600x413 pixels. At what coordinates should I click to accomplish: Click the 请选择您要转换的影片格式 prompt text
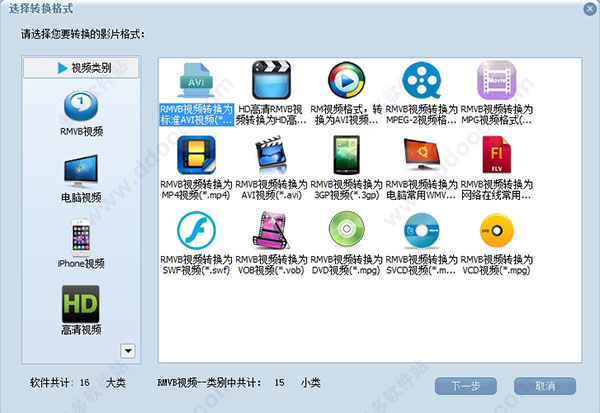(83, 34)
